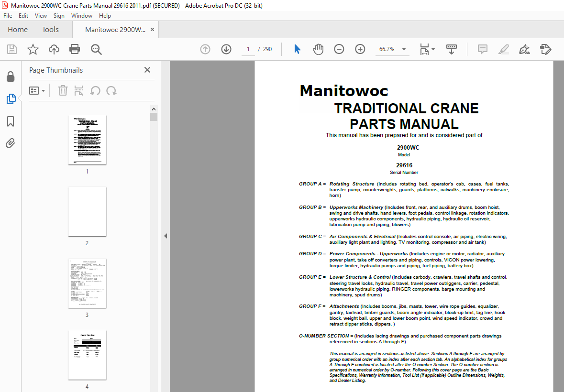Click the 'Page Thumbnails' panel title
The height and width of the screenshot is (392, 564).
[x=56, y=70]
